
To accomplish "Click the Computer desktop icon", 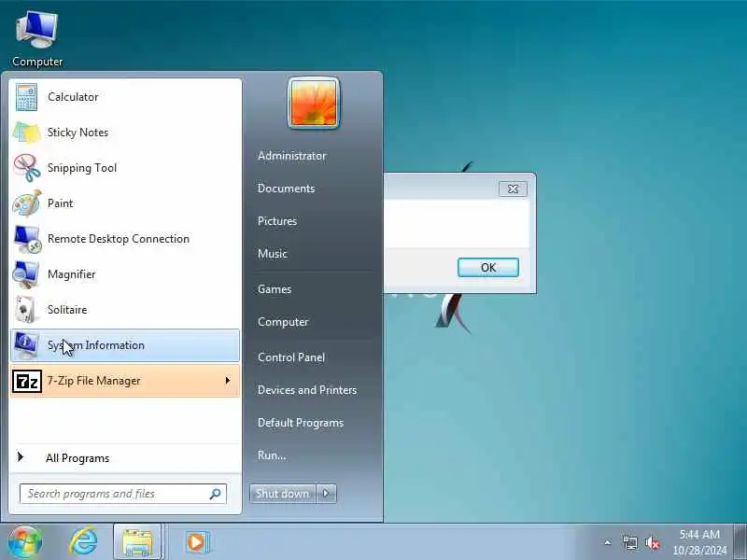I will 36,31.
